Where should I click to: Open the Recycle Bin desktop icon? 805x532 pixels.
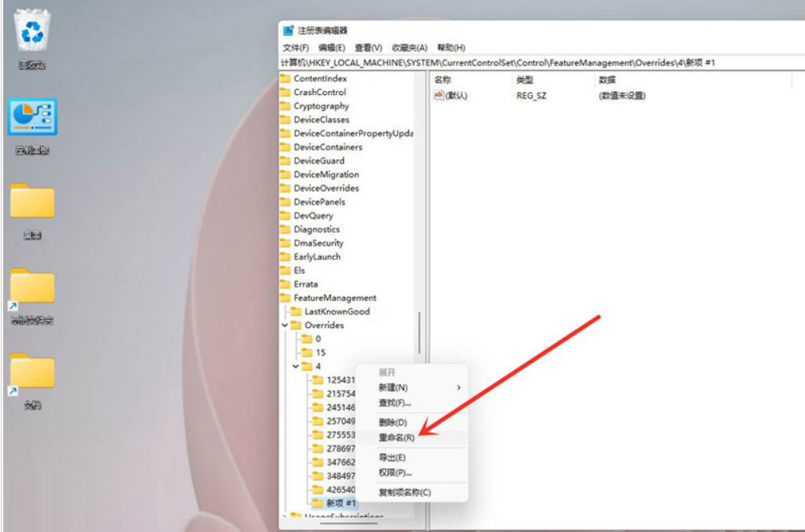coord(33,33)
